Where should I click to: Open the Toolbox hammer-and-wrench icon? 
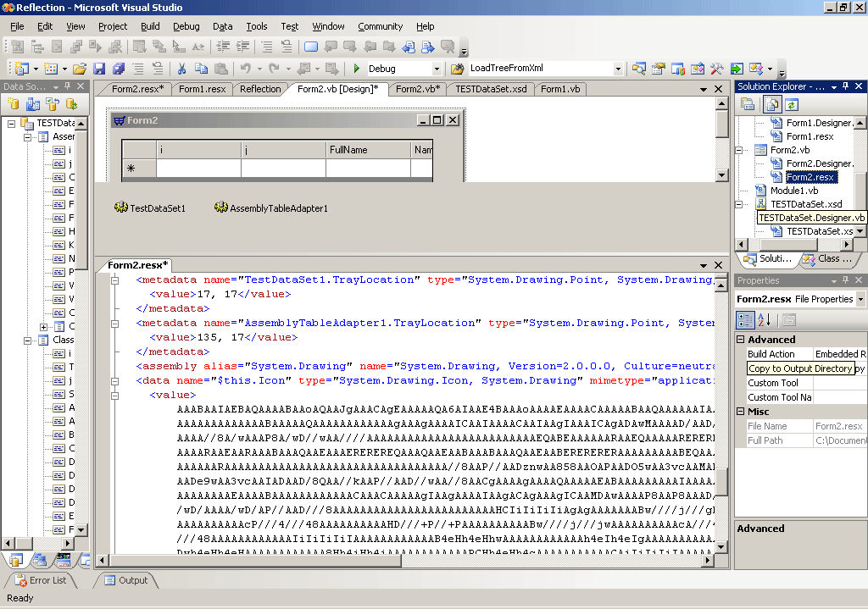(717, 69)
